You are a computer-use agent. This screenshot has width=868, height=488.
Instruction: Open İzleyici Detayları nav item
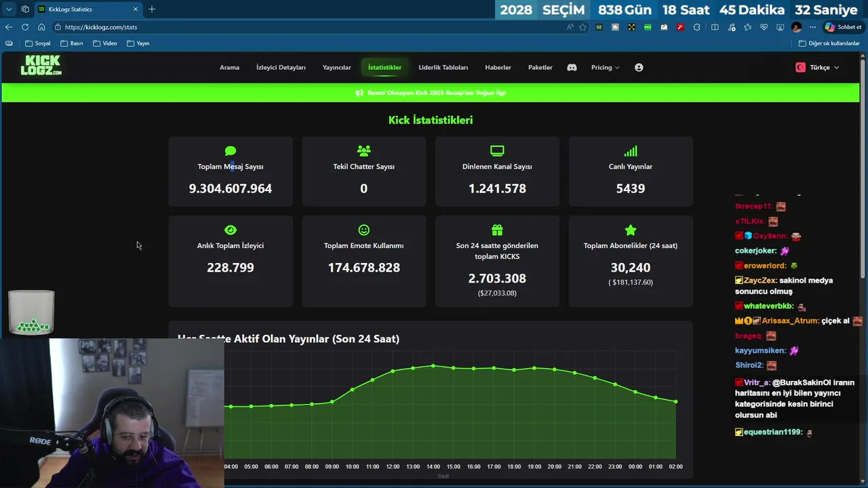[x=281, y=67]
